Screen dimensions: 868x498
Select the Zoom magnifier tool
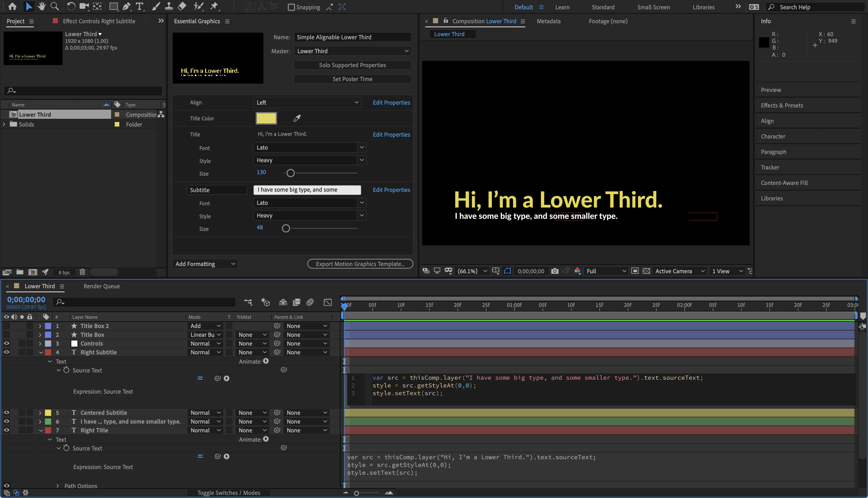(54, 6)
